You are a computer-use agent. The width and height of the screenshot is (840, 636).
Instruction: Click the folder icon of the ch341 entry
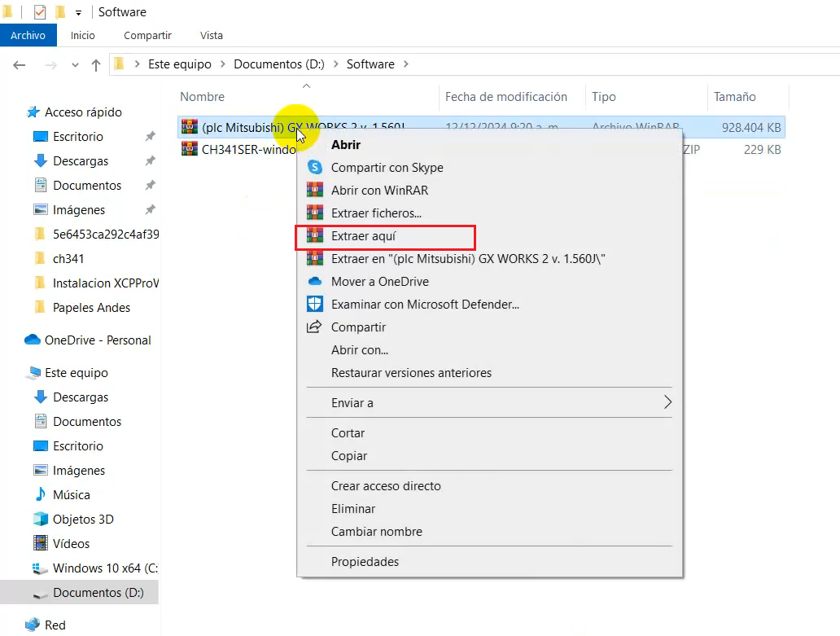[40, 258]
